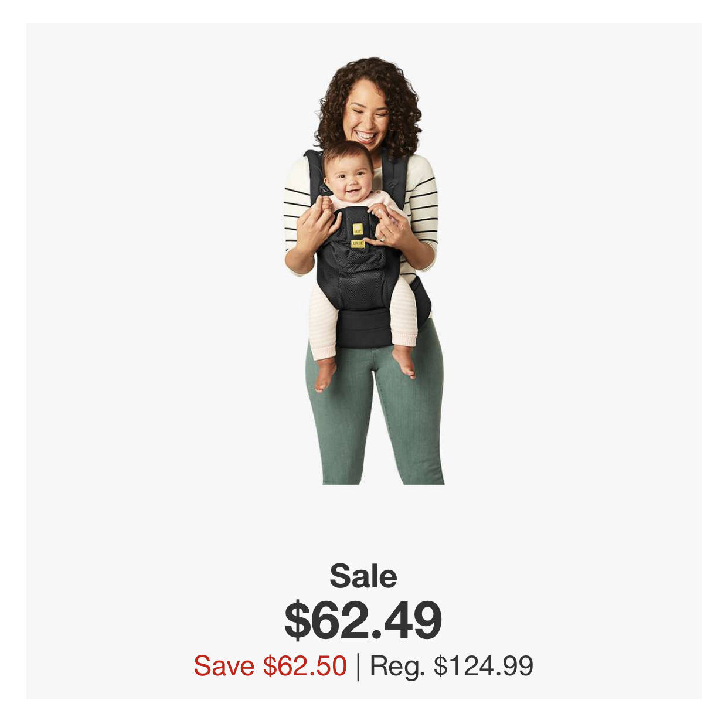Click the striped sweater sleeve
Image resolution: width=728 pixels, height=724 pixels.
[x=422, y=211]
